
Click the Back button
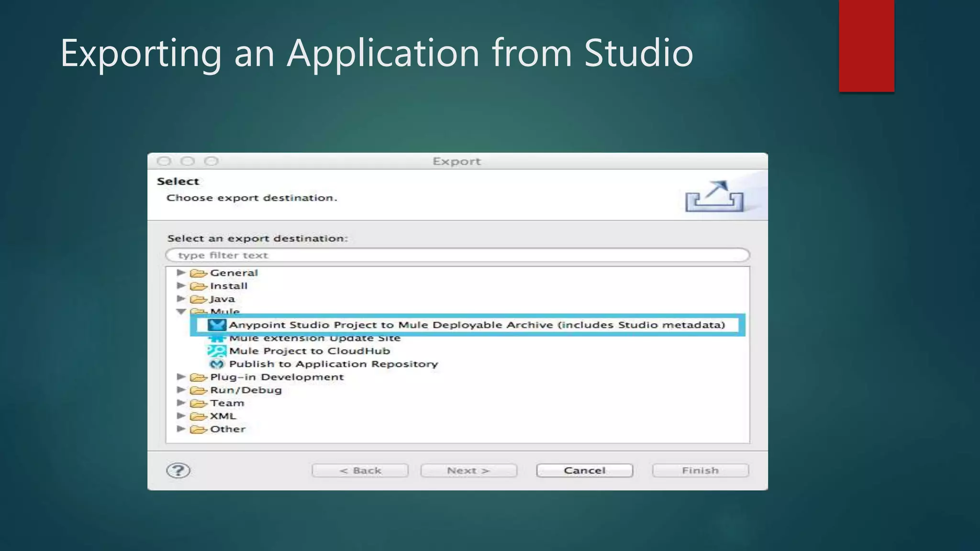[360, 471]
